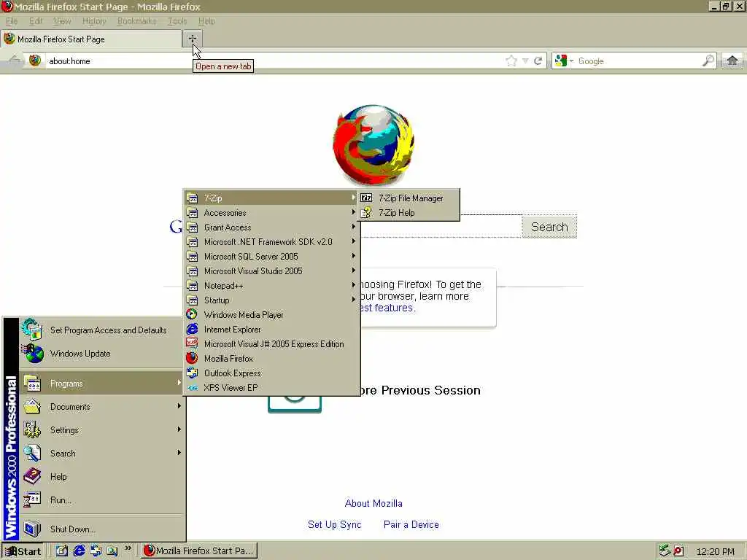Open Help from the Start menu
The image size is (747, 560).
101,477
